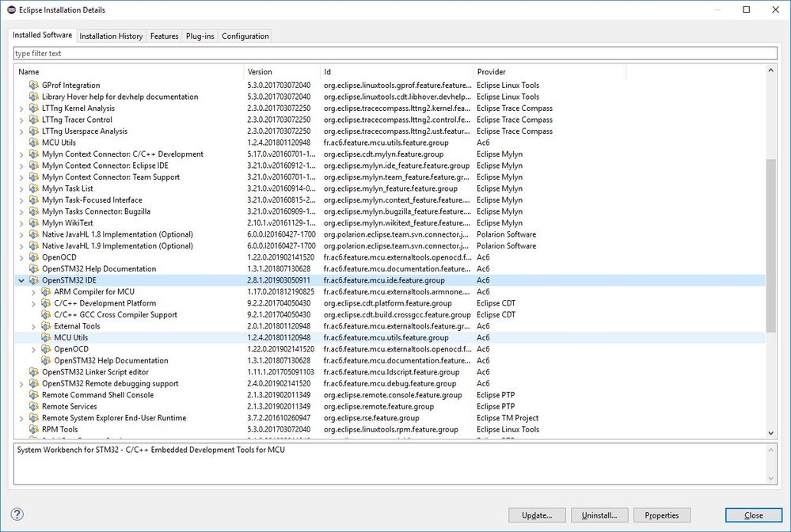Click the list's scroll up arrow

tap(771, 70)
